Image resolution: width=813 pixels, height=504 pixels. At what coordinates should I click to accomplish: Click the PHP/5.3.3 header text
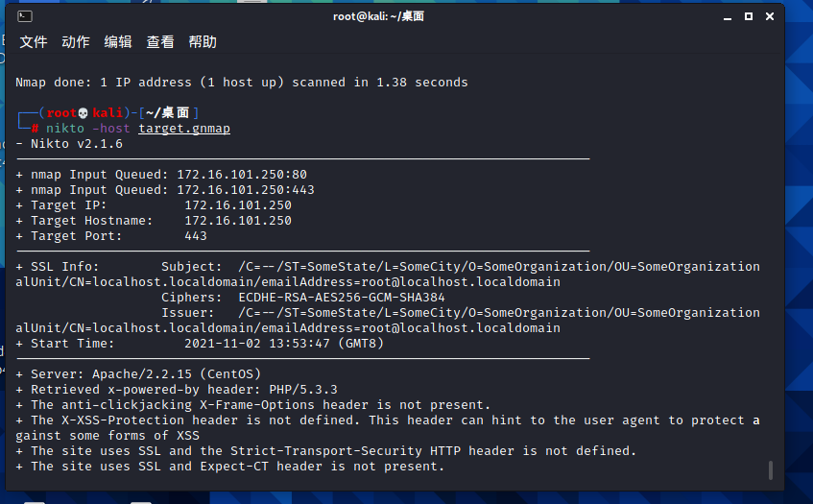point(303,390)
